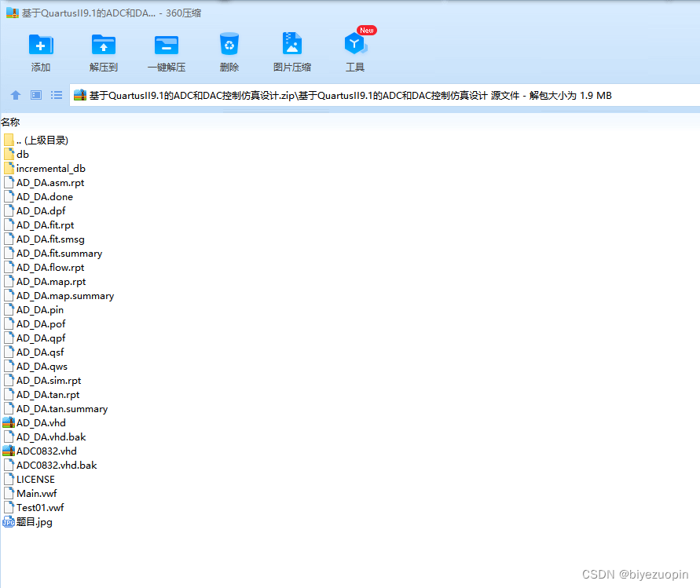Select the AD_DA.fit.summary file

coord(53,254)
